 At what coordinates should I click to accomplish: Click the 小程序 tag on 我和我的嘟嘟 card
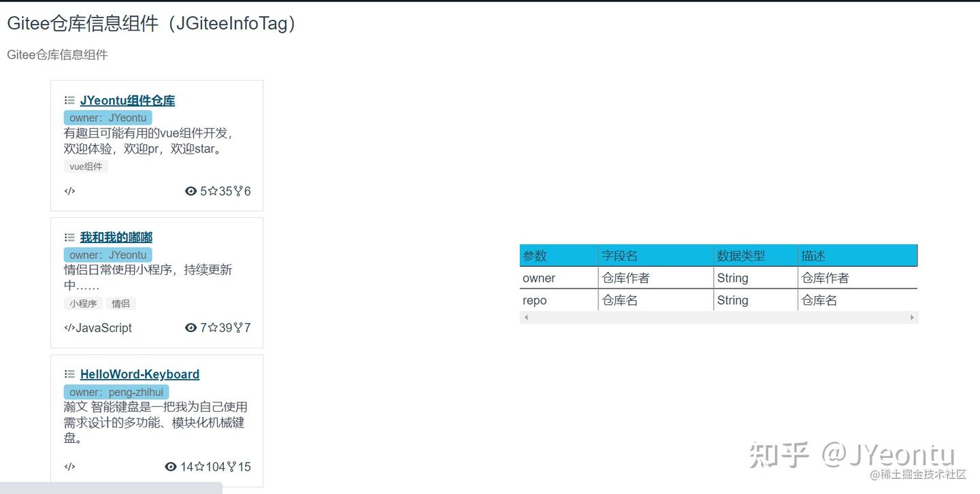point(82,303)
